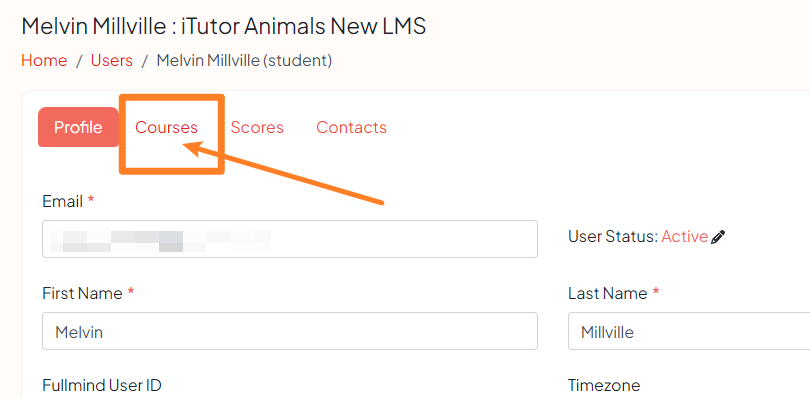This screenshot has width=810, height=398.
Task: Open the Courses tab
Action: (x=166, y=127)
